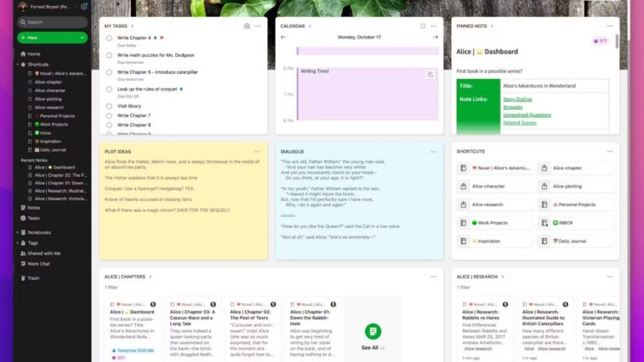Open the Writing Time calendar event
This screenshot has width=644, height=362.
[x=367, y=94]
